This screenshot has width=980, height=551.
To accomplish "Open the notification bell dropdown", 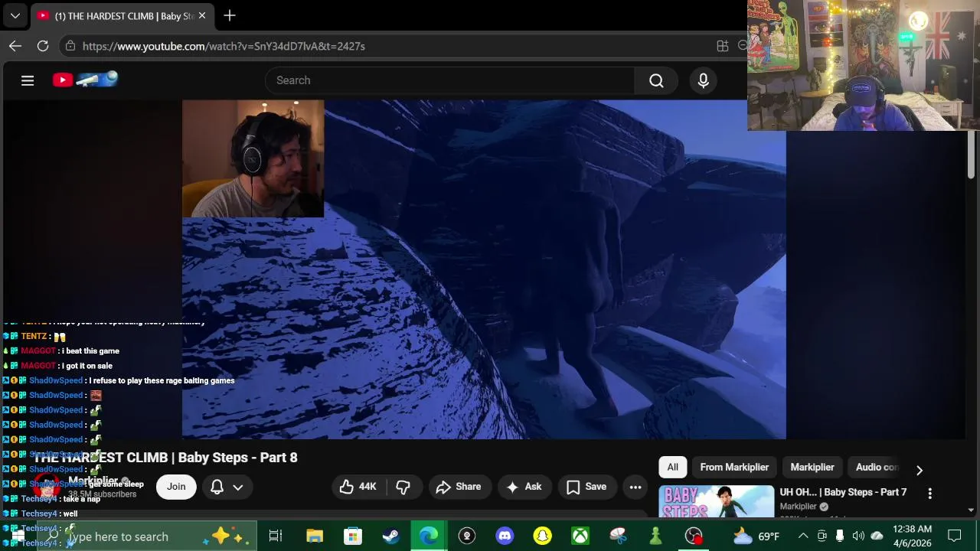I will tap(227, 487).
